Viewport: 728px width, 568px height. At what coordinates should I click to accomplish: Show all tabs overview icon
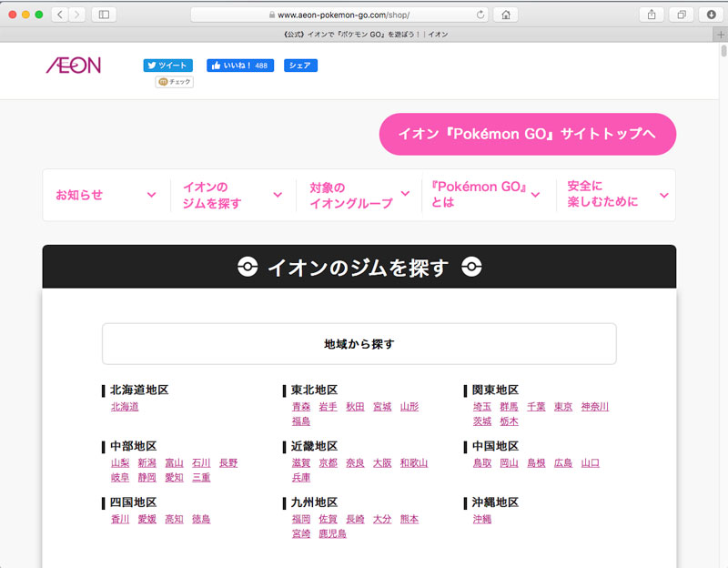click(681, 15)
